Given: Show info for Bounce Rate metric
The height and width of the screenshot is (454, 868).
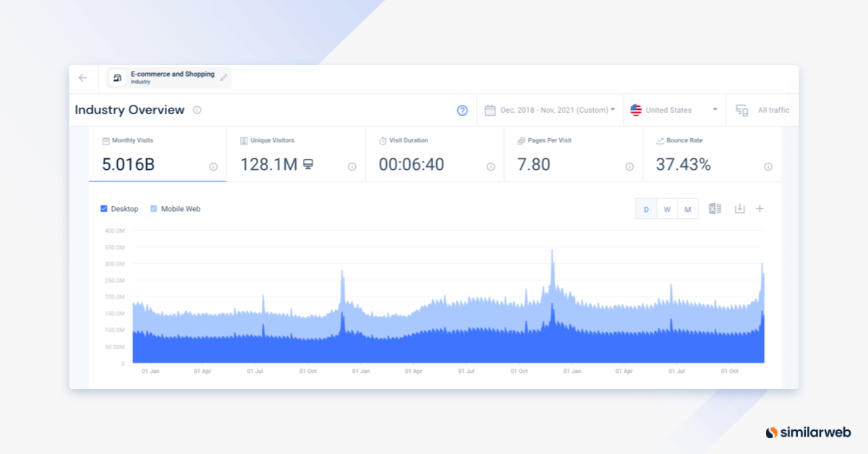Looking at the screenshot, I should click(768, 166).
